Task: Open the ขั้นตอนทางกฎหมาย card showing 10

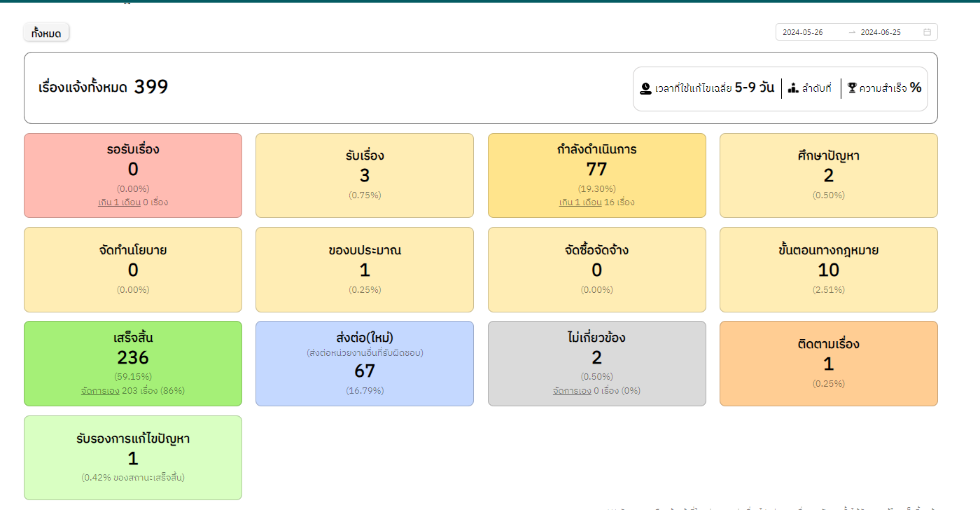Action: (x=828, y=270)
